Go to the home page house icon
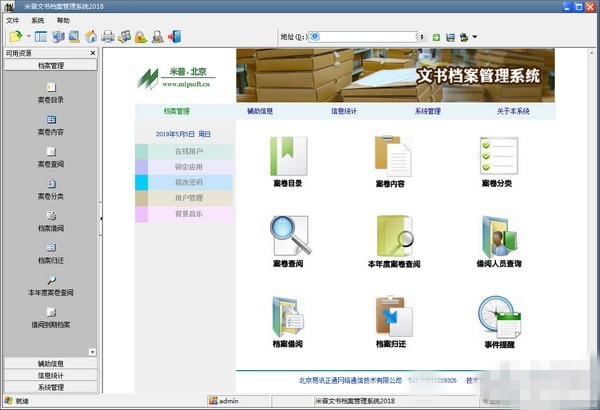Viewport: 600px width, 410px height. (x=91, y=37)
